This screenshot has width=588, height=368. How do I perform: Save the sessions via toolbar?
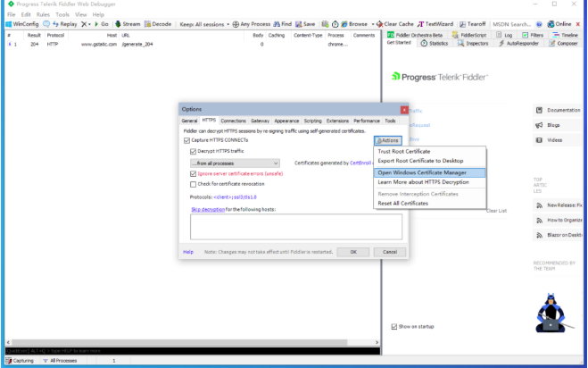click(305, 24)
